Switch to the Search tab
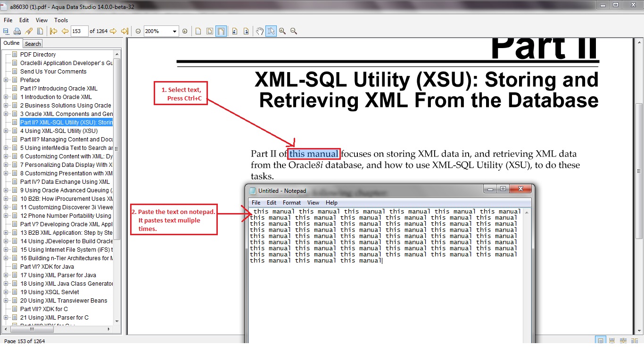This screenshot has height=362, width=644. [33, 44]
